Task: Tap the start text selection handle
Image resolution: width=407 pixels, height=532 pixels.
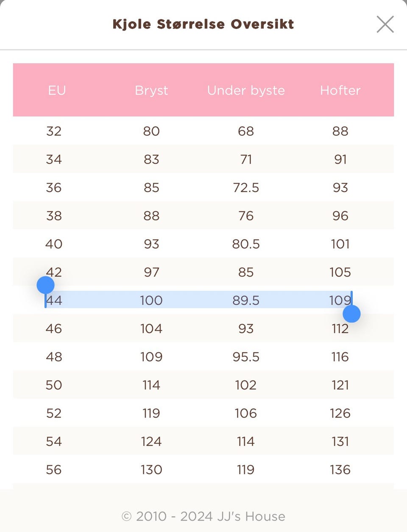Action: click(45, 285)
